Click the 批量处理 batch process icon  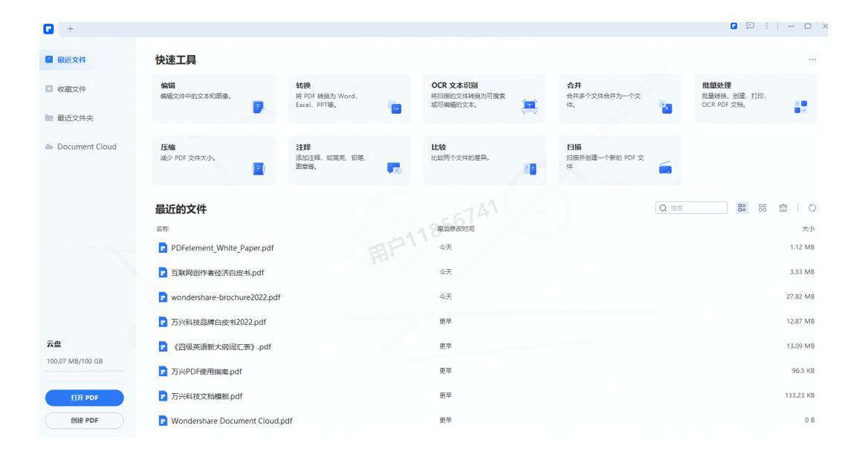coord(800,107)
